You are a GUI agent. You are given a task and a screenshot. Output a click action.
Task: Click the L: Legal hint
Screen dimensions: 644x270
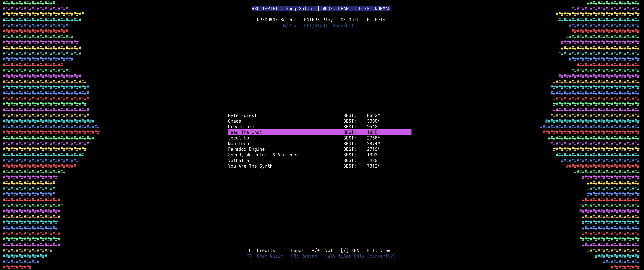[294, 250]
